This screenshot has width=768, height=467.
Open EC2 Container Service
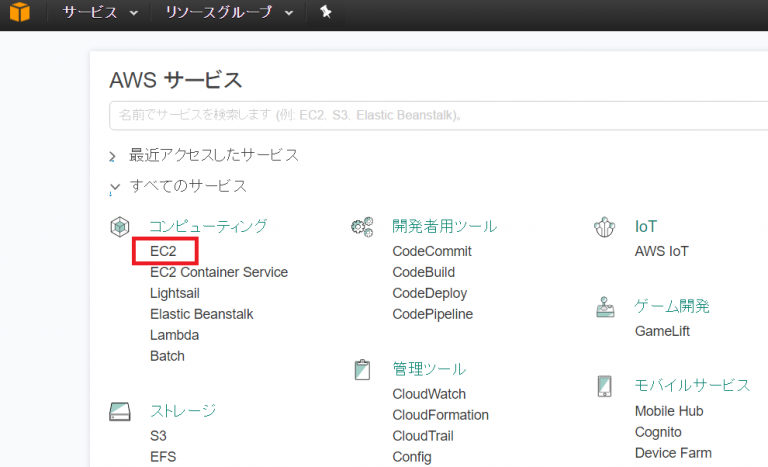219,272
